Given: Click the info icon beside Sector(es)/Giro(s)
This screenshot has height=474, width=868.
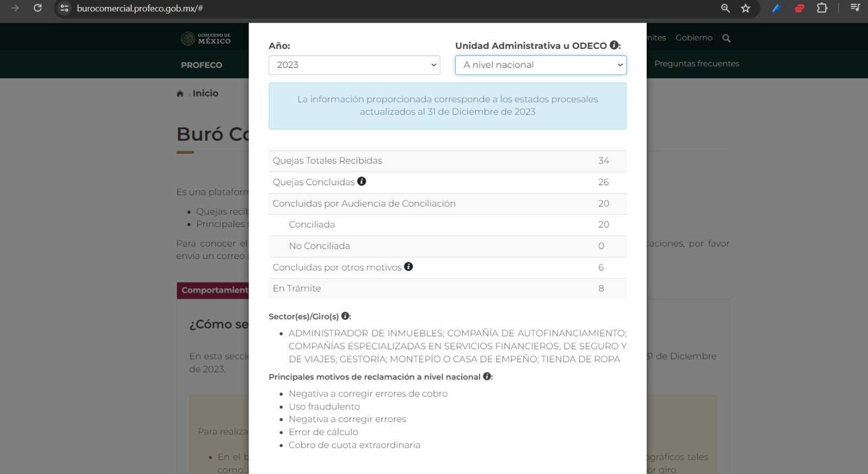Looking at the screenshot, I should 346,316.
